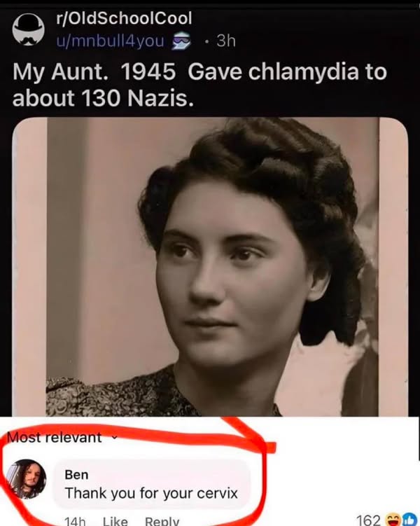Open the OldSchoolCool bowler hat avatar

[29, 29]
